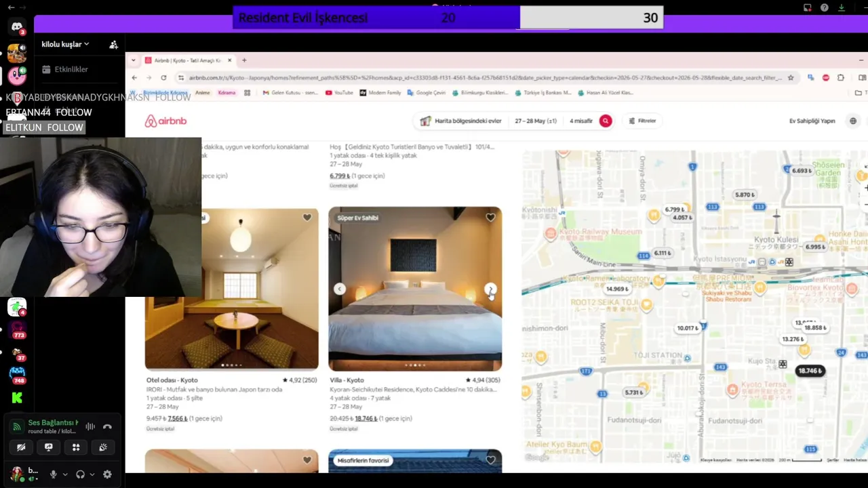The height and width of the screenshot is (488, 868).
Task: Go back in the browser
Action: click(134, 78)
